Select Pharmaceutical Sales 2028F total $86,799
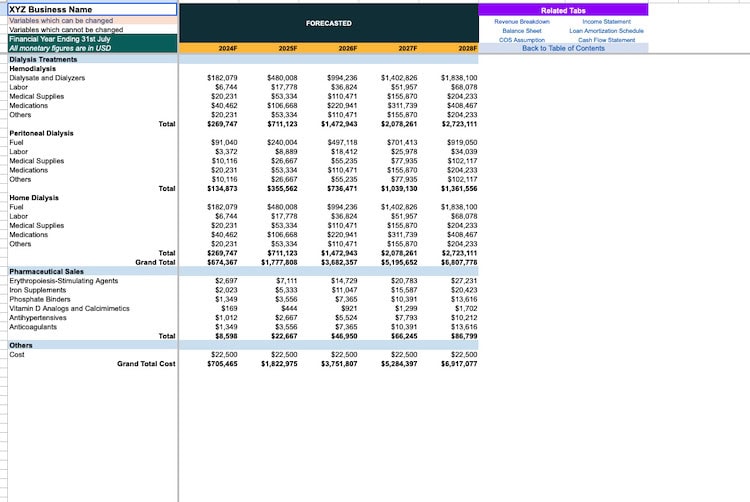750x502 pixels. 464,336
